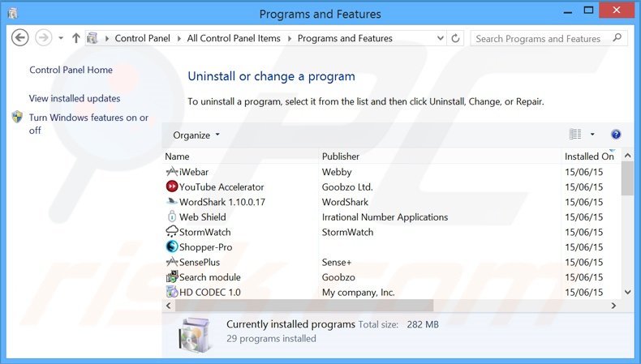Click the Web Shield padlock icon
The height and width of the screenshot is (364, 641).
tap(172, 216)
